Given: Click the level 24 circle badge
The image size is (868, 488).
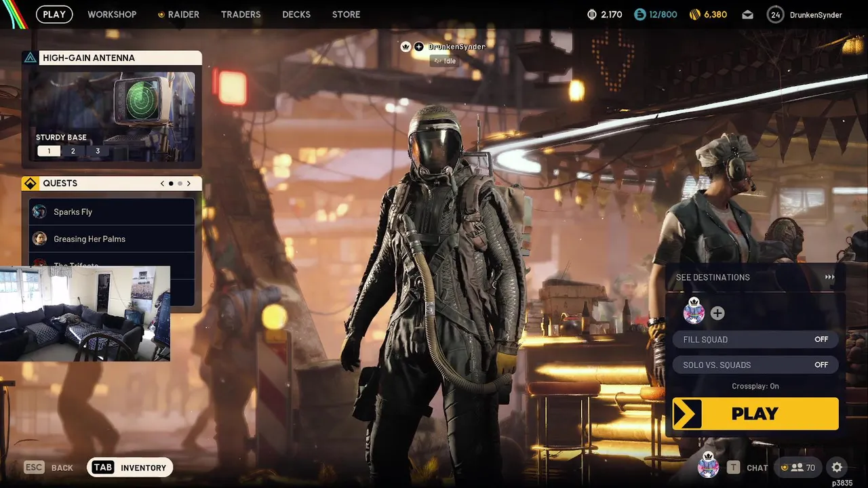Looking at the screenshot, I should 776,14.
